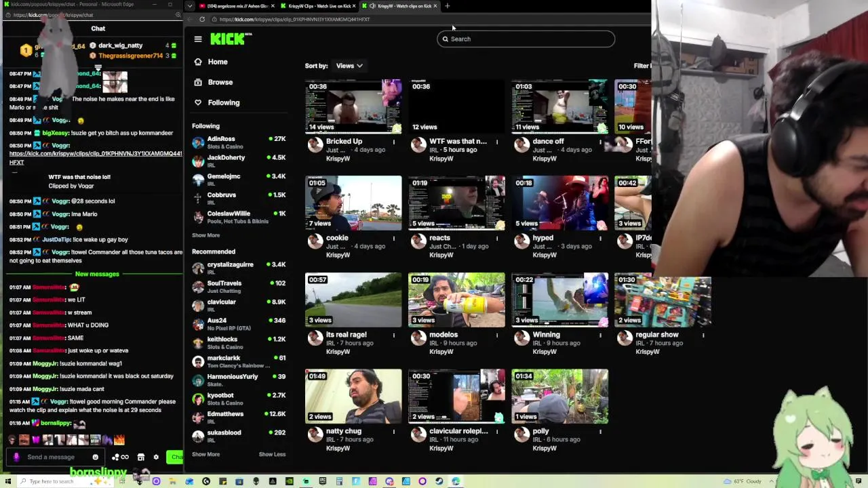This screenshot has width=868, height=488.
Task: Switch to KrispyW Clips Watch Live tab
Action: (316, 6)
